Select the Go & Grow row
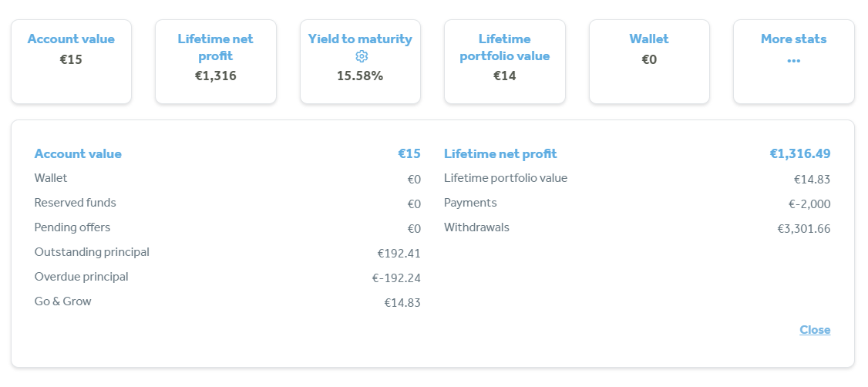 click(x=227, y=302)
